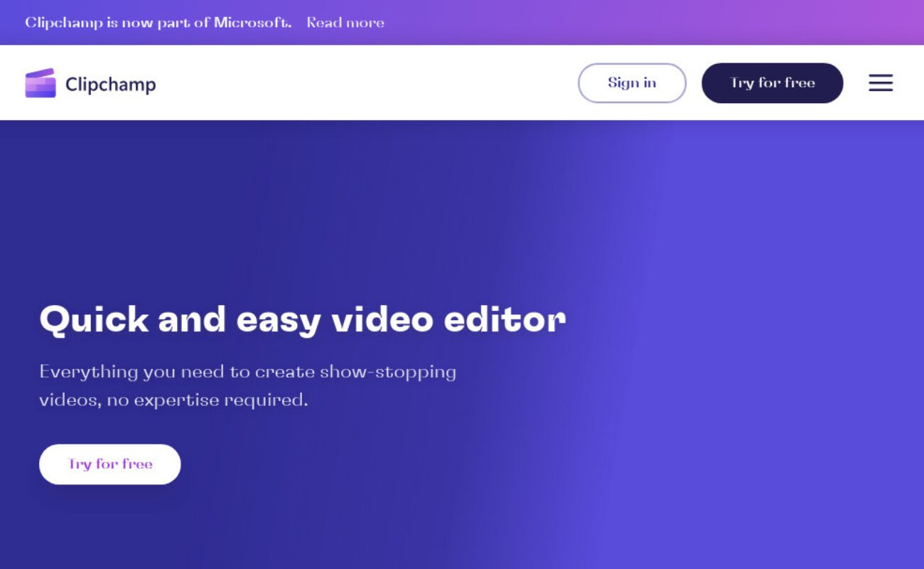924x569 pixels.
Task: Open the hamburger navigation menu
Action: point(881,83)
